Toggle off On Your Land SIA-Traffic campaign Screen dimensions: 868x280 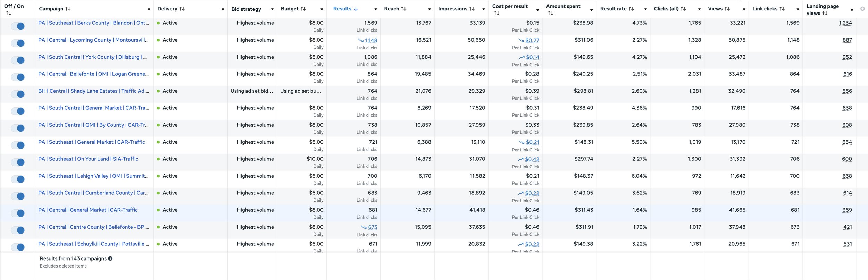tap(18, 162)
